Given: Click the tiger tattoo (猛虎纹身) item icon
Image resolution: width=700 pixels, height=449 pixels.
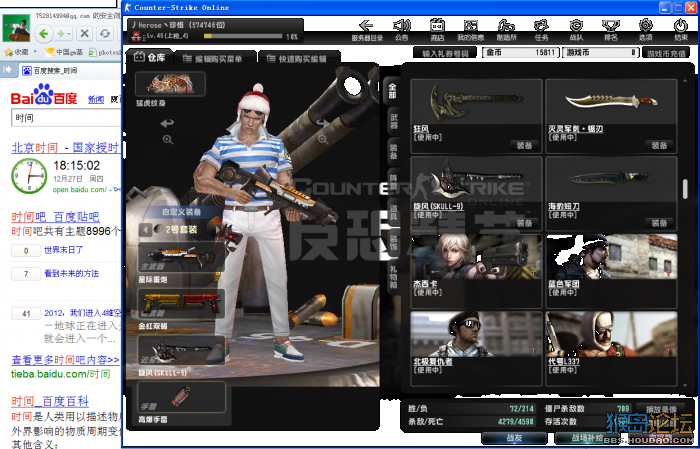Looking at the screenshot, I should [x=170, y=83].
